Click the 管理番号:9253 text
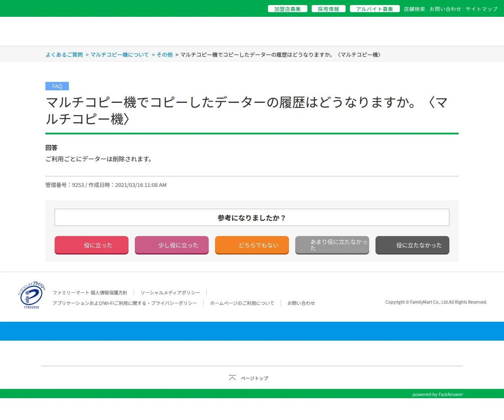504x420 pixels. click(65, 185)
